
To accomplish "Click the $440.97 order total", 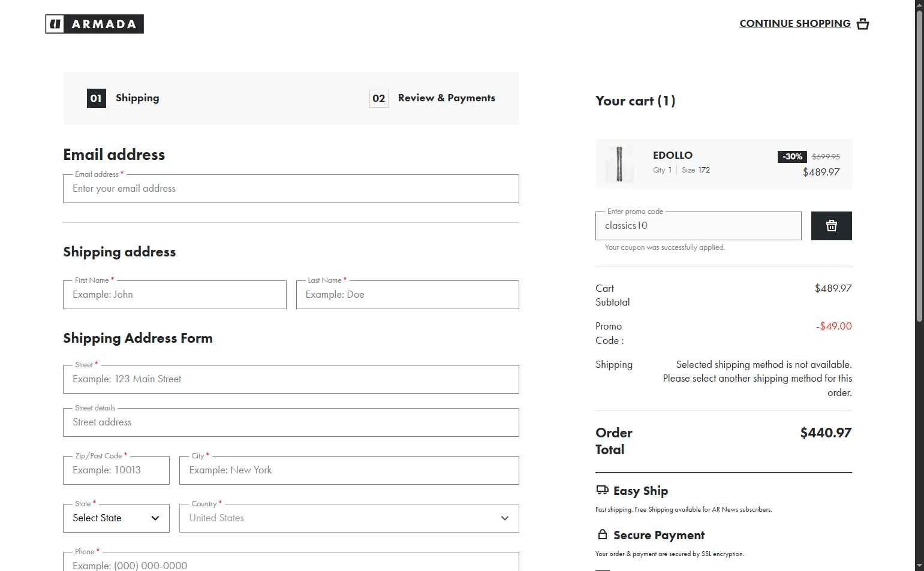I will pos(826,433).
